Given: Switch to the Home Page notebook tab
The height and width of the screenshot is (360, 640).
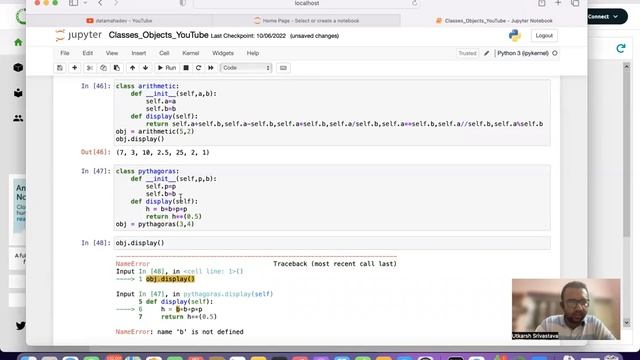Looking at the screenshot, I should (x=306, y=20).
